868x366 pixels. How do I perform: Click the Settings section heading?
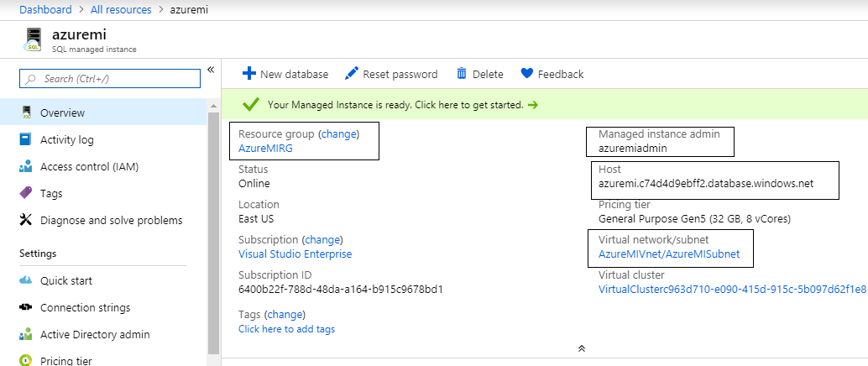[38, 254]
